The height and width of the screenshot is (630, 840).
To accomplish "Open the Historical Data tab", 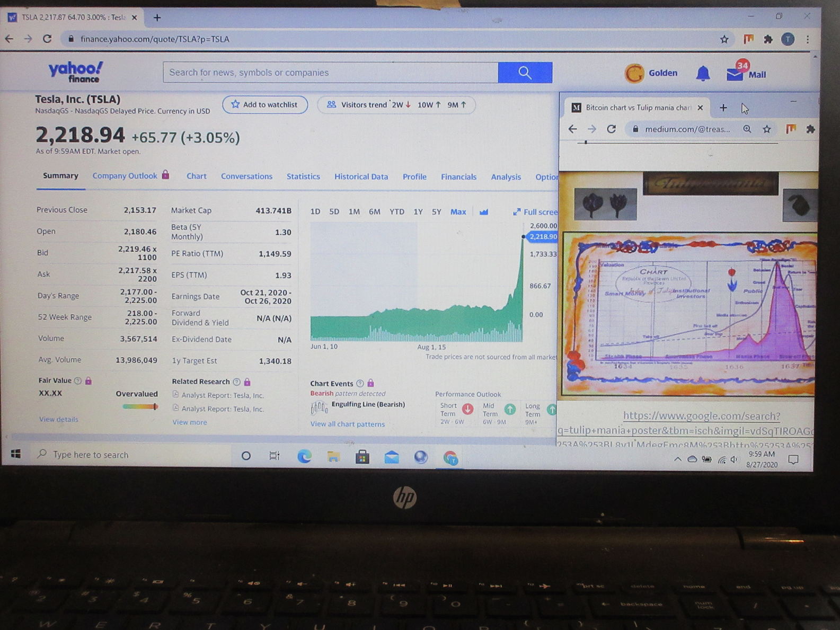I will 361,176.
